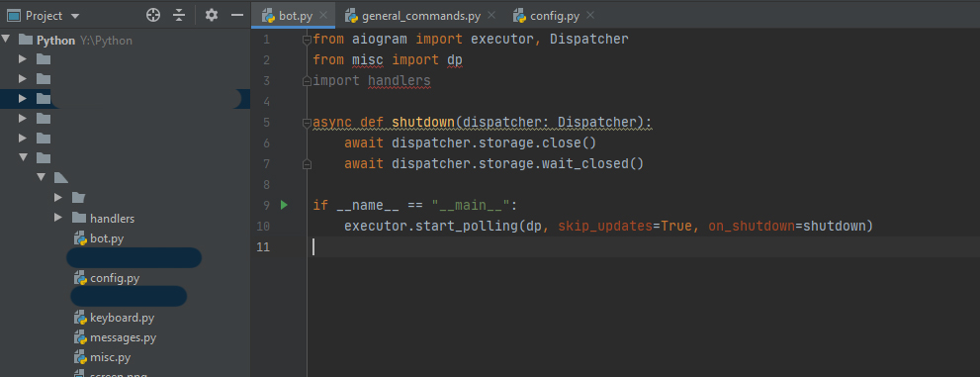The height and width of the screenshot is (377, 980).
Task: Expand the handlers folder
Action: pos(58,218)
